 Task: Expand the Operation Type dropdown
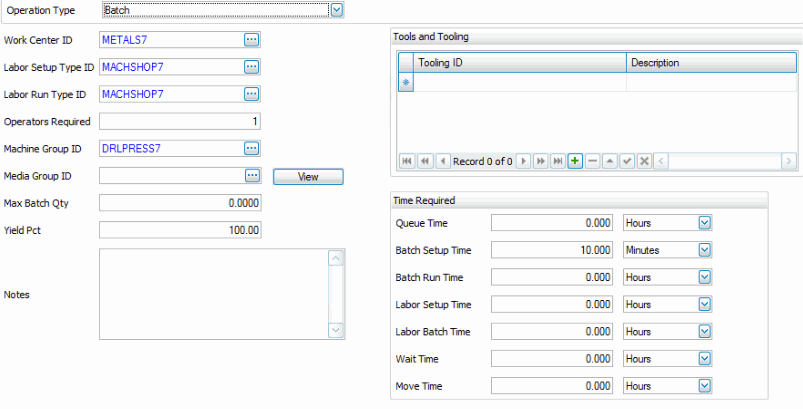pyautogui.click(x=337, y=10)
